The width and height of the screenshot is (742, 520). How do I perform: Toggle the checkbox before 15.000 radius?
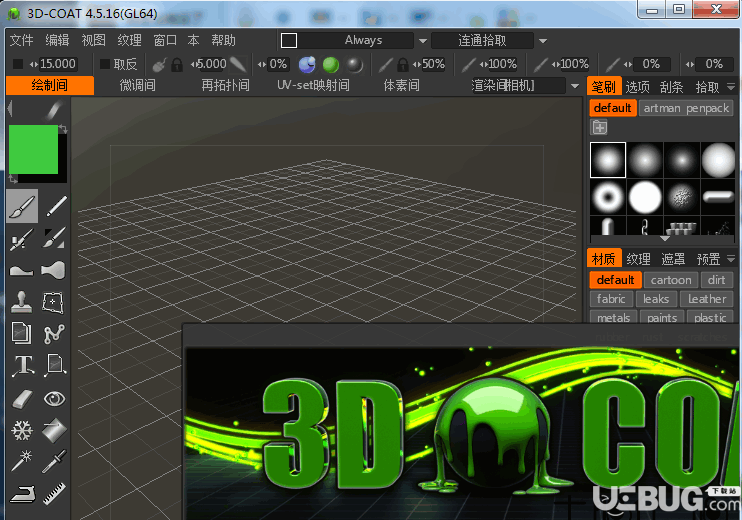click(18, 64)
